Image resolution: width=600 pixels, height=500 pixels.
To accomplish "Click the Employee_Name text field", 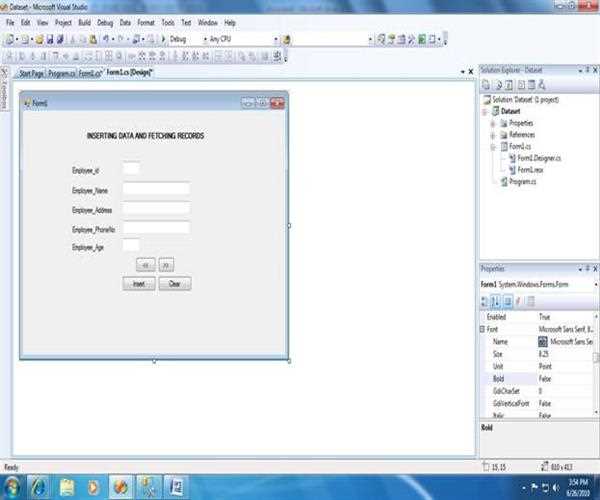I will (156, 188).
